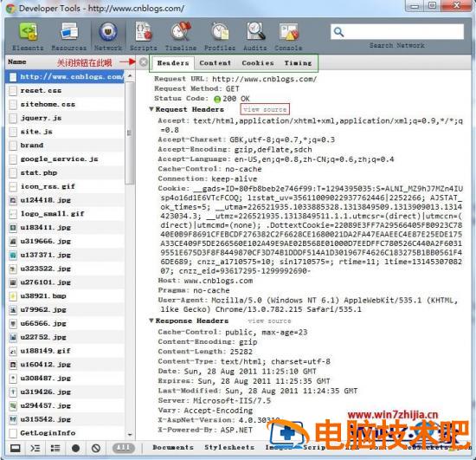Viewport: 476px width, 460px height.
Task: Select the site.js request
Action: 65,132
